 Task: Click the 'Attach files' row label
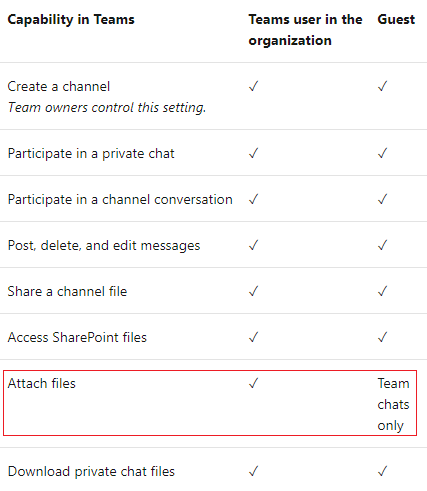pos(42,383)
